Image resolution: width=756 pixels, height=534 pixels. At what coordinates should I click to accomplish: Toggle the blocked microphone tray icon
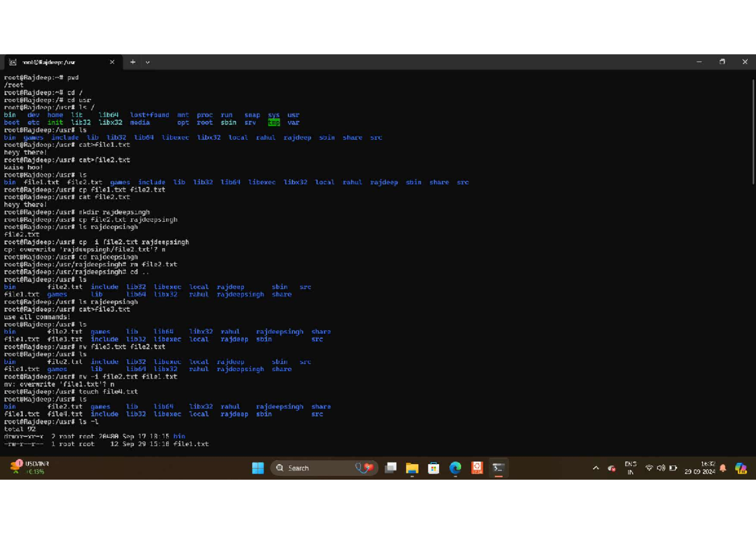click(x=611, y=468)
